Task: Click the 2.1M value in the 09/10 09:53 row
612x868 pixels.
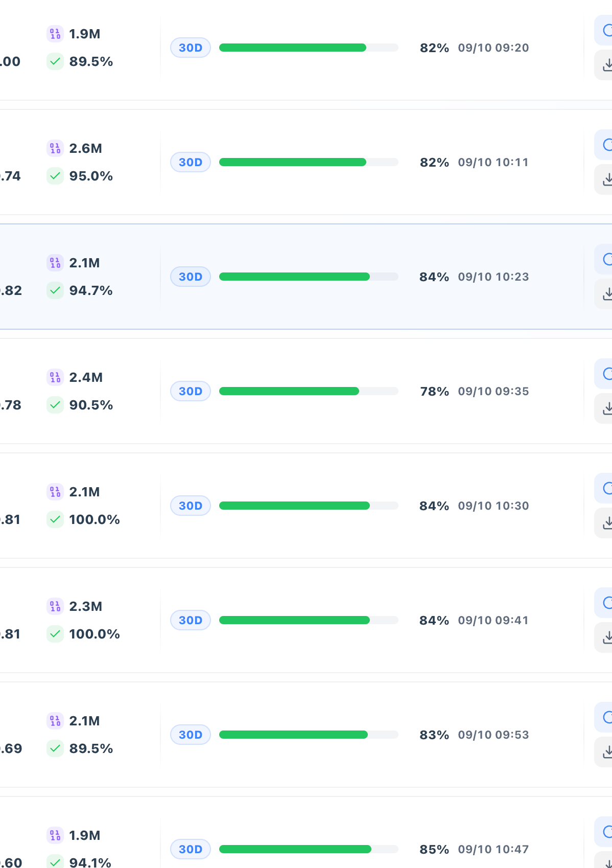Action: coord(84,721)
